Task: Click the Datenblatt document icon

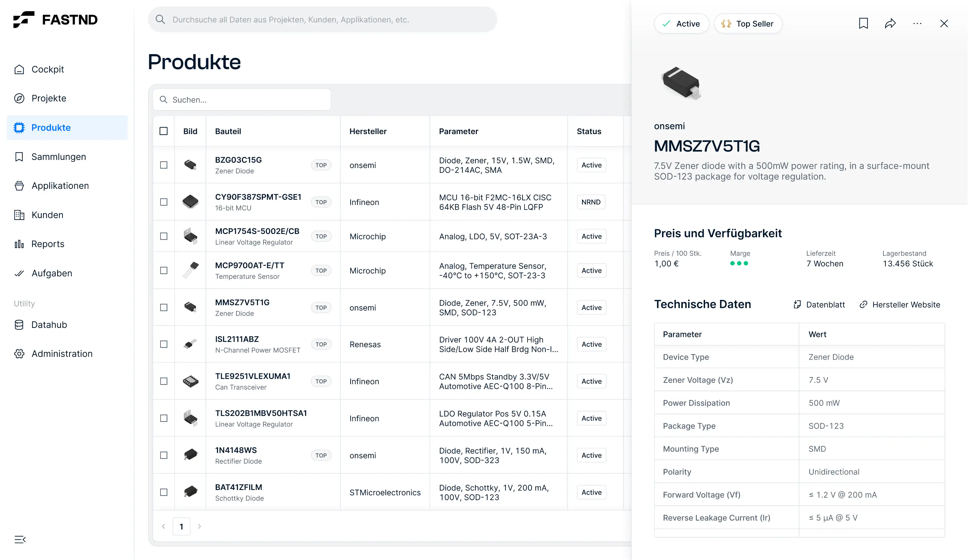Action: pos(797,305)
